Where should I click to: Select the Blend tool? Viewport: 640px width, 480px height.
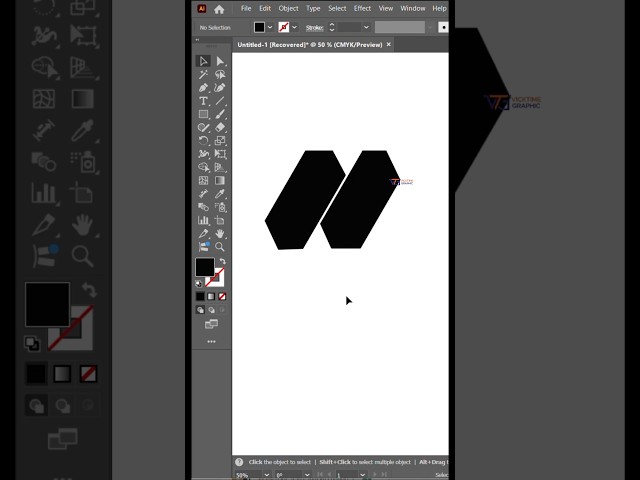tap(203, 207)
